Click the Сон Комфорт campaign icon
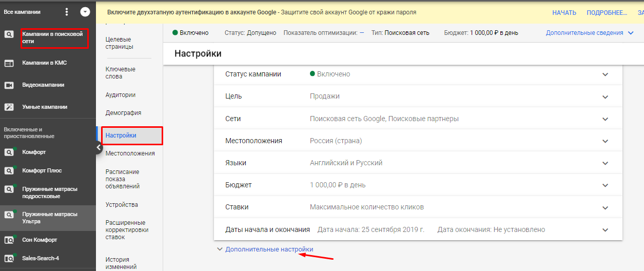 pyautogui.click(x=9, y=240)
